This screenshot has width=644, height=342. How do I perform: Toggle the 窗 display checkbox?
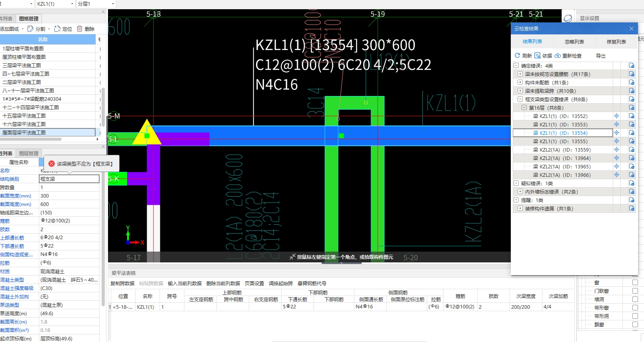635,282
